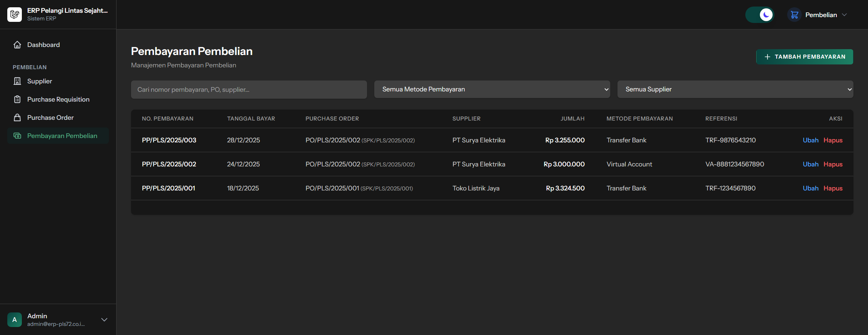Image resolution: width=868 pixels, height=335 pixels.
Task: Click the Dashboard home icon
Action: pos(17,45)
